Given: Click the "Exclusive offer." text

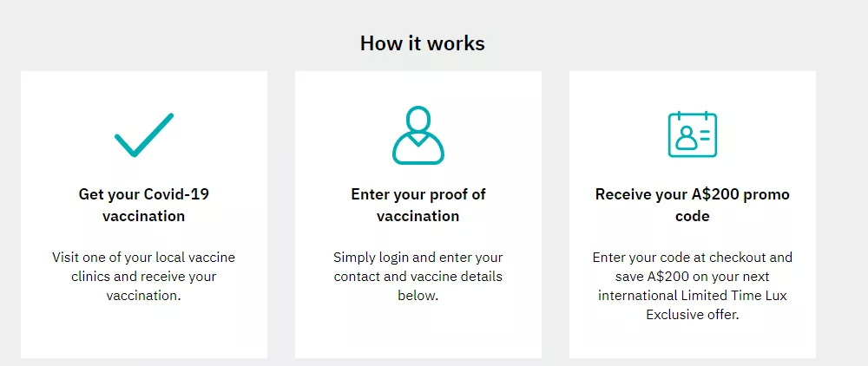Looking at the screenshot, I should point(693,315).
